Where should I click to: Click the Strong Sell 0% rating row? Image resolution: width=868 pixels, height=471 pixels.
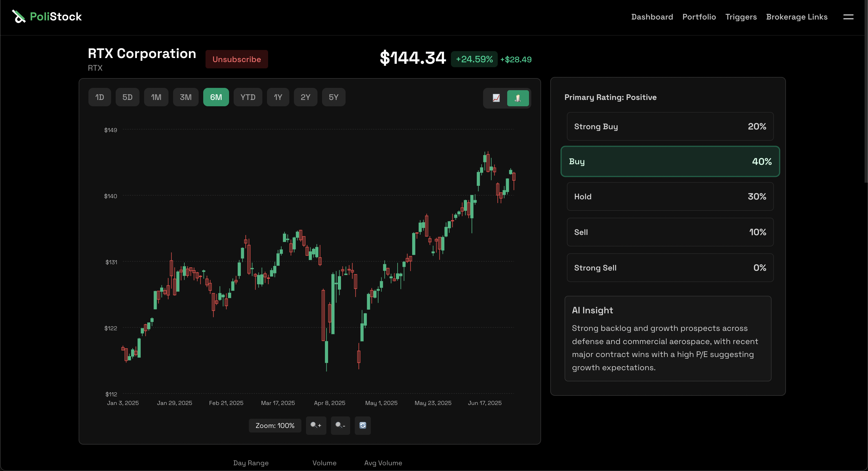pos(670,268)
